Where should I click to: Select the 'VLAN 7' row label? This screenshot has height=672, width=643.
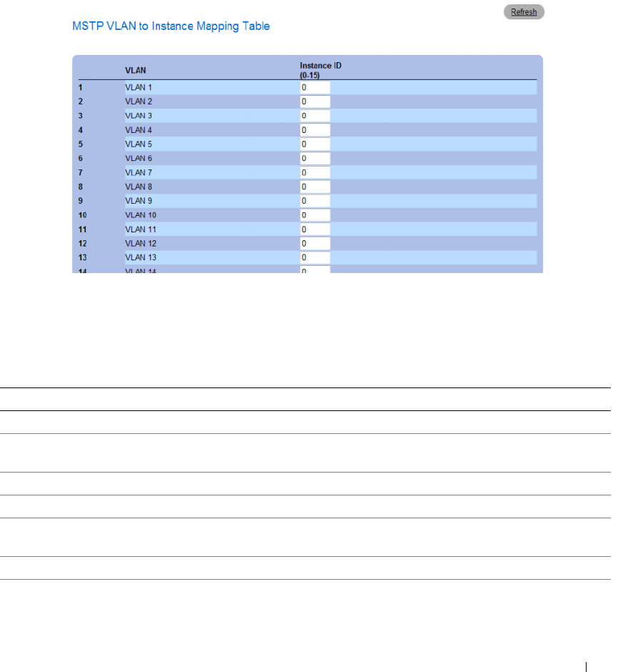click(139, 172)
